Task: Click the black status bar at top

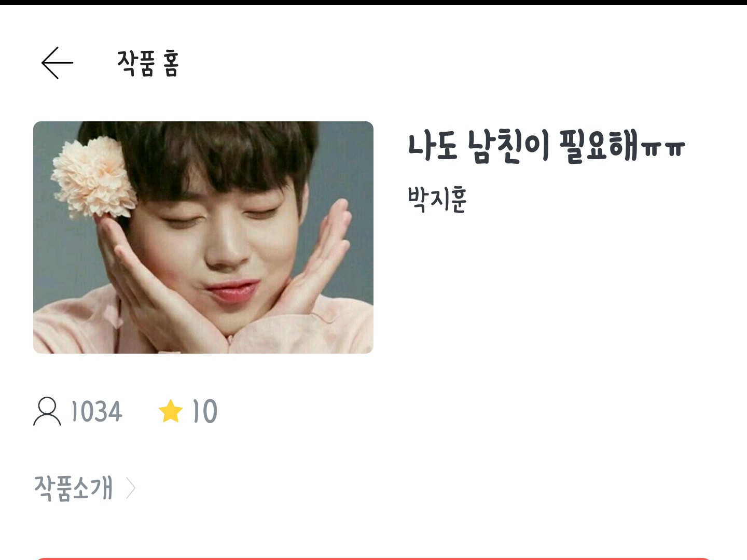Action: click(x=374, y=2)
